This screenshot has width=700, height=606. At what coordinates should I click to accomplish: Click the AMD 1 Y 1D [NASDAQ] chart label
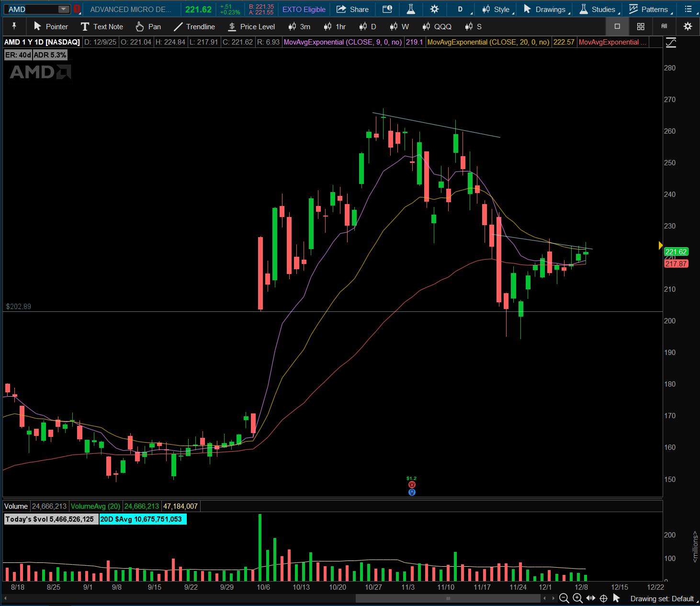[42, 42]
